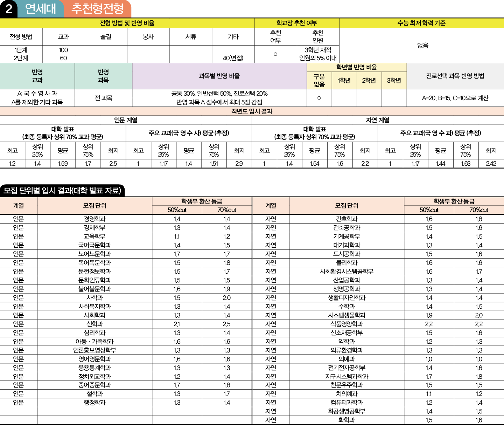Click the 3학년 재적 인원의 5% 이내 cell
The image size is (504, 425).
tap(318, 54)
